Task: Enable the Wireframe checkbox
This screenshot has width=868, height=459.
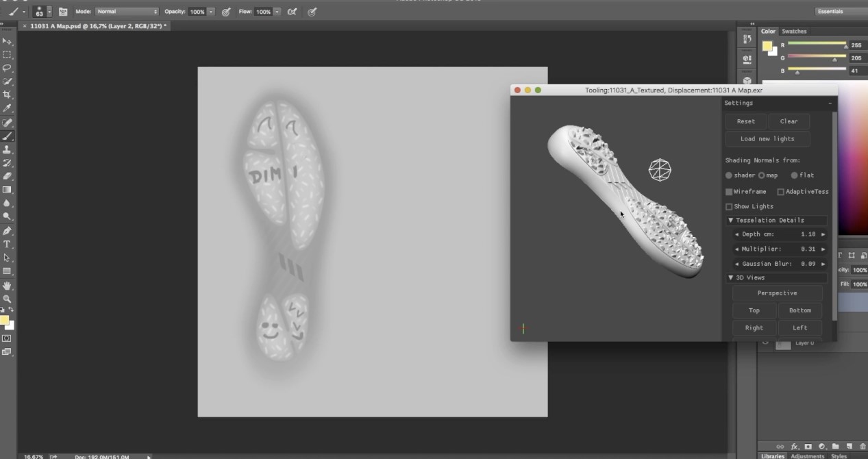Action: (x=729, y=192)
